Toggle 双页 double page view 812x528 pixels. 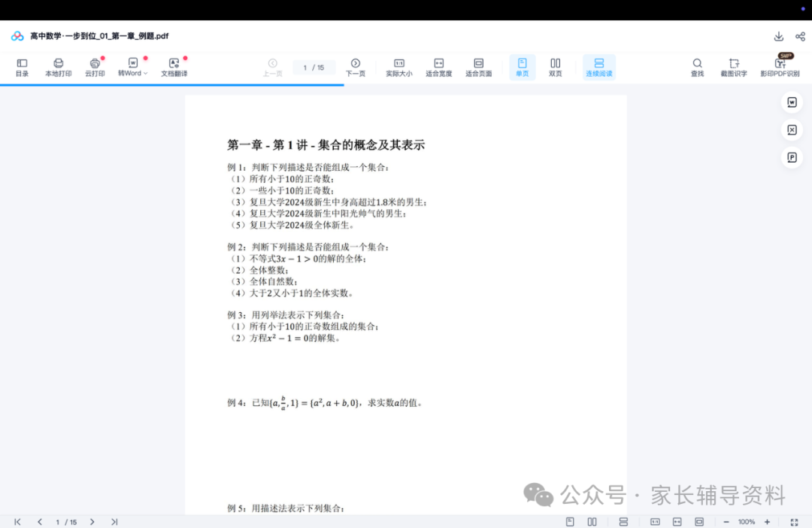point(555,68)
